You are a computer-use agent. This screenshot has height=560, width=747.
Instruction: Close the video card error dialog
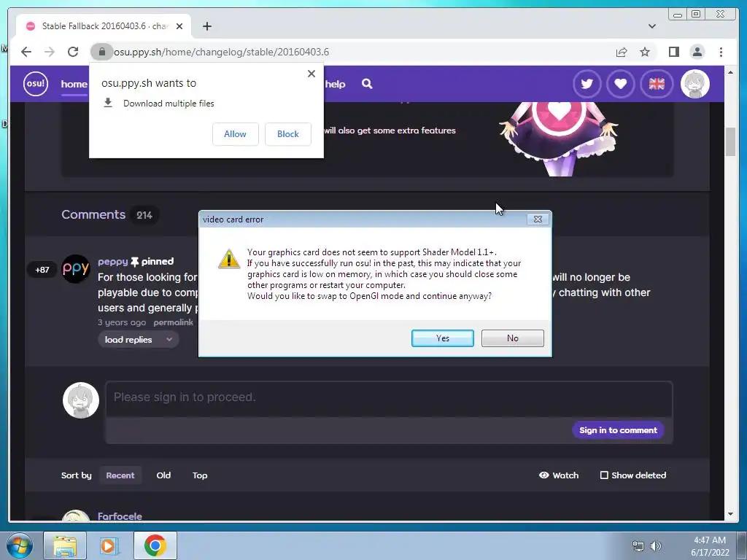(x=538, y=219)
